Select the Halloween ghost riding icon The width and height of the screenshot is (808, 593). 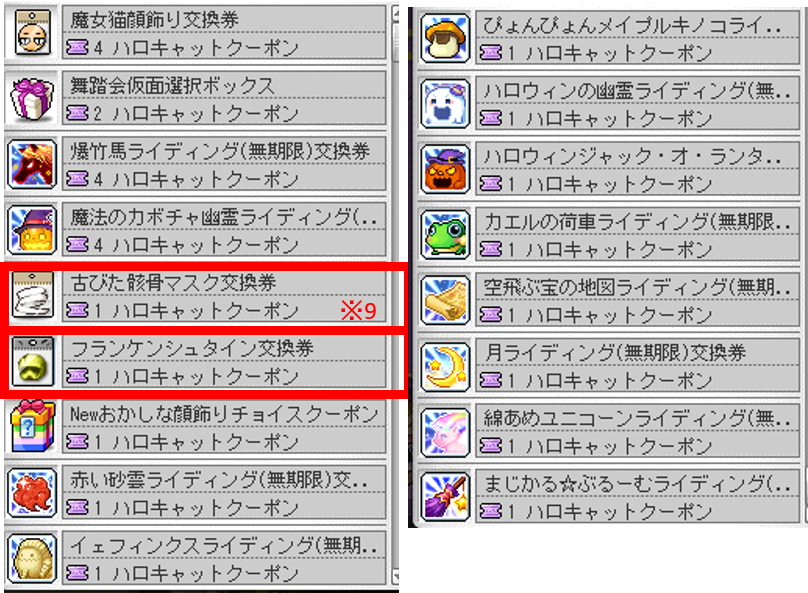click(x=445, y=104)
